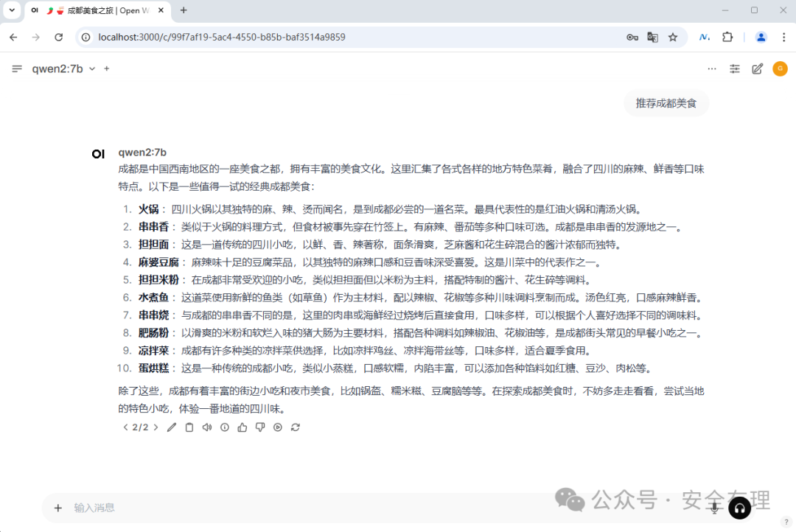The height and width of the screenshot is (532, 796).
Task: Open the sidebar hamburger menu
Action: [x=17, y=69]
